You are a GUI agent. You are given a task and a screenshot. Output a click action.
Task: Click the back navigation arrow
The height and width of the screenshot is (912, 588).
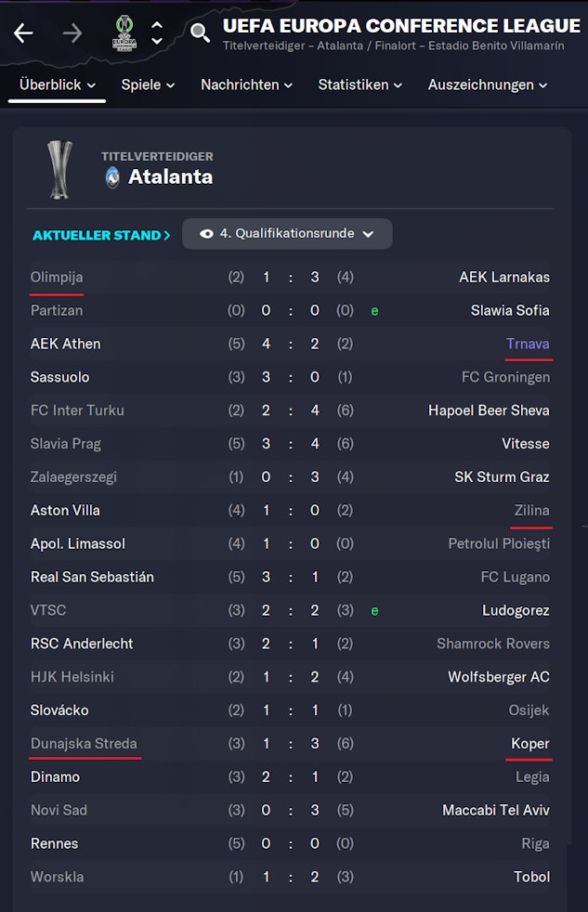click(x=23, y=34)
